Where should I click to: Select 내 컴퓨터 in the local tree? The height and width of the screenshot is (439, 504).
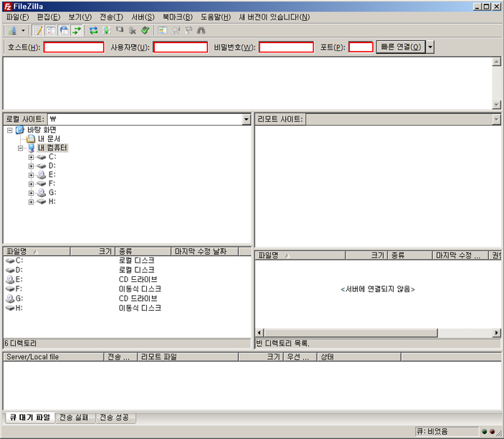click(x=53, y=148)
